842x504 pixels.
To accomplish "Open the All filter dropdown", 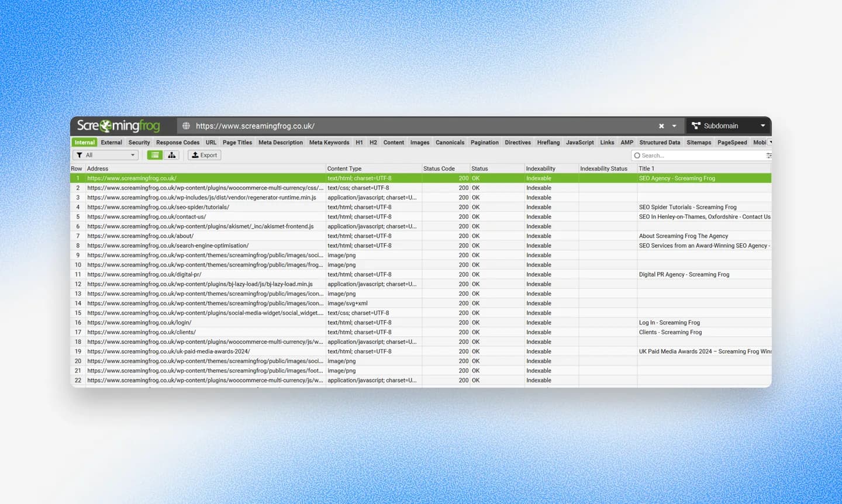I will coord(105,155).
